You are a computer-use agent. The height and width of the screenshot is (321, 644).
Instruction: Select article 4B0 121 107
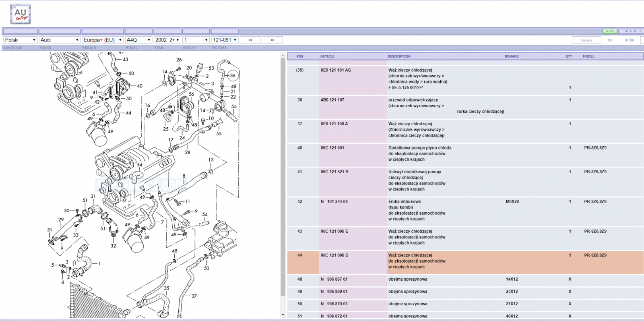(332, 100)
